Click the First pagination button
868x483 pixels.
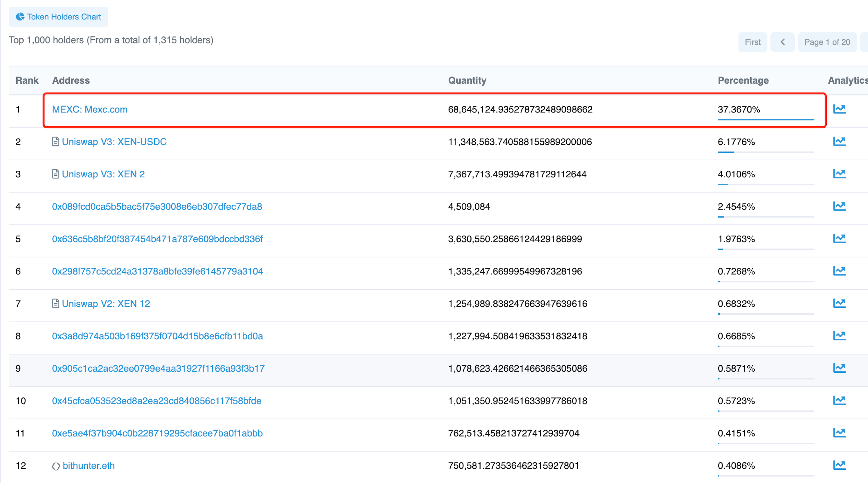point(752,42)
